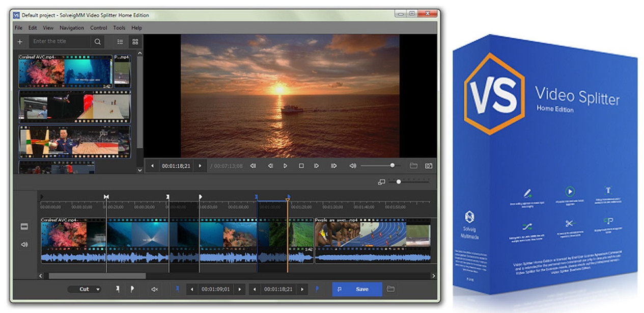Screen dimensions: 644x313
Task: Click the 'Enter the title' search field
Action: (x=60, y=42)
